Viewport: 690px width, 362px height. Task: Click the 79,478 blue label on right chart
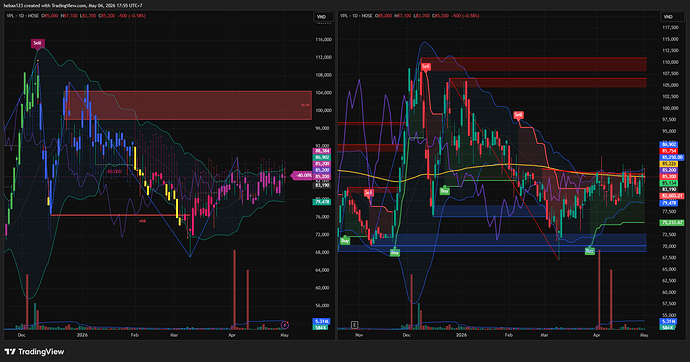point(669,203)
